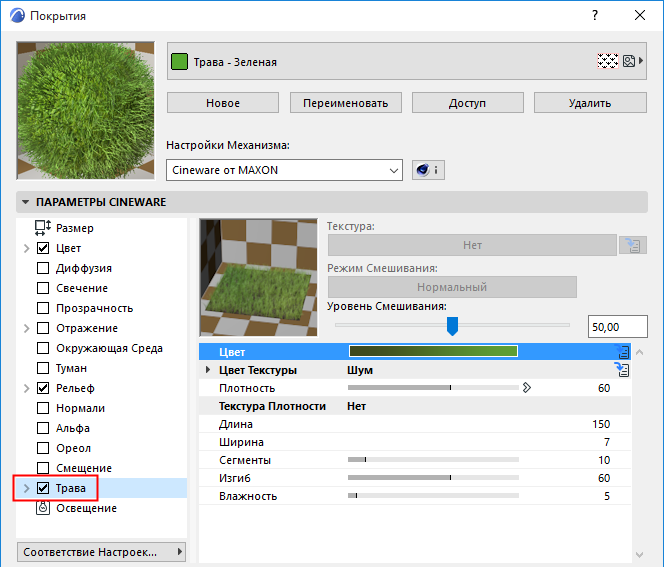Enable the Свечение checkbox
Screen dimensions: 664x567
pos(43,288)
